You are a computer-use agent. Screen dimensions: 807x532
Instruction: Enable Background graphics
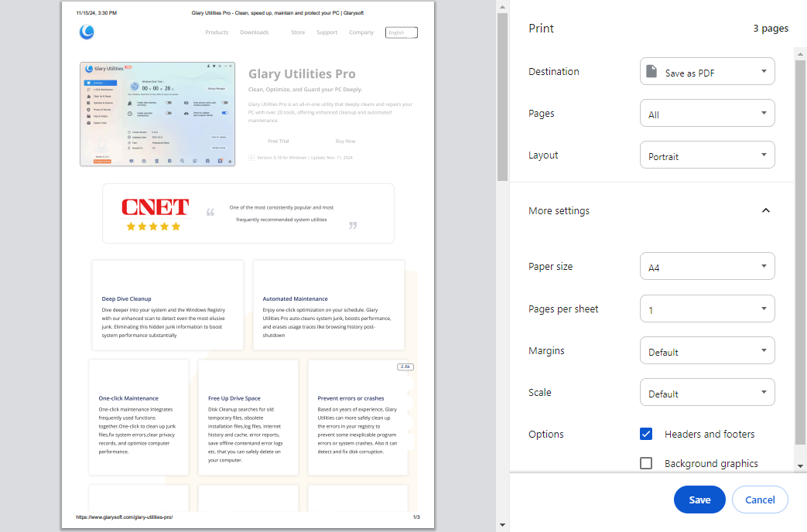coord(646,462)
